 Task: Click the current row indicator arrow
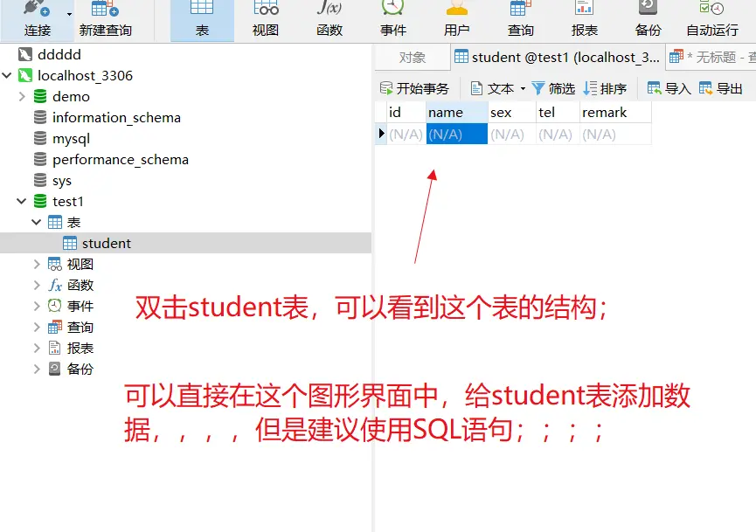coord(381,134)
